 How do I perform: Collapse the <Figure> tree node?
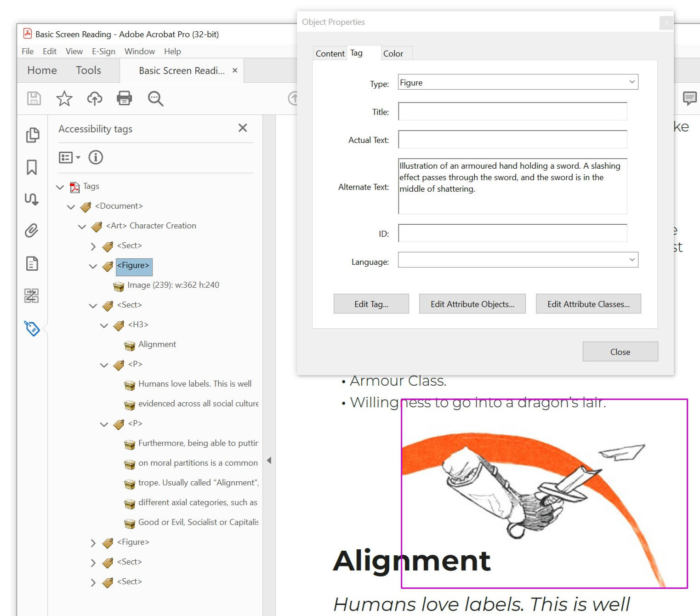click(94, 267)
